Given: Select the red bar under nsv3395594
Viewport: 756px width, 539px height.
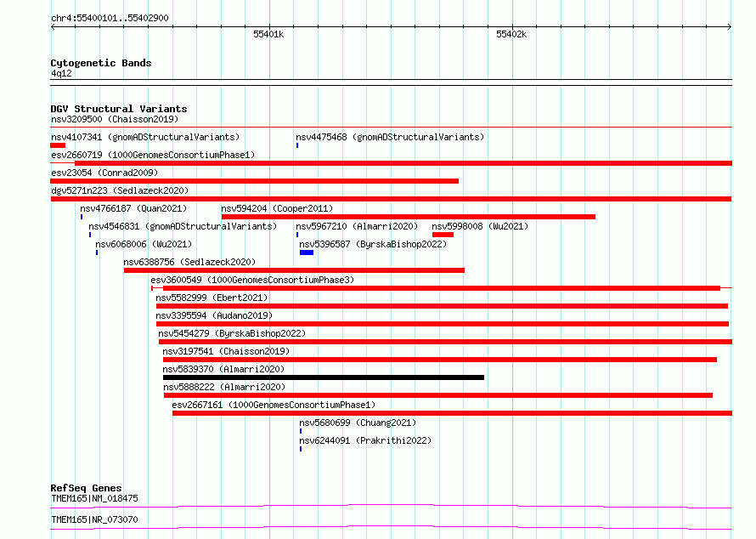Looking at the screenshot, I should tap(443, 324).
